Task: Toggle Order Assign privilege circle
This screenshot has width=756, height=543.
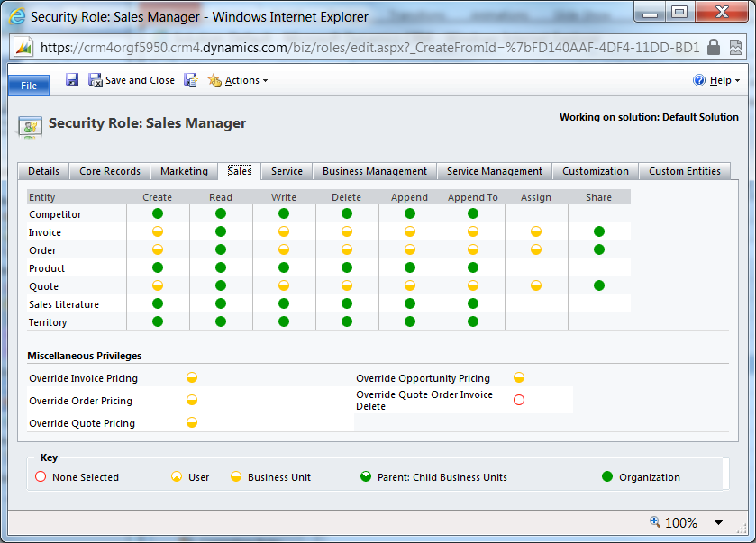Action: point(535,249)
